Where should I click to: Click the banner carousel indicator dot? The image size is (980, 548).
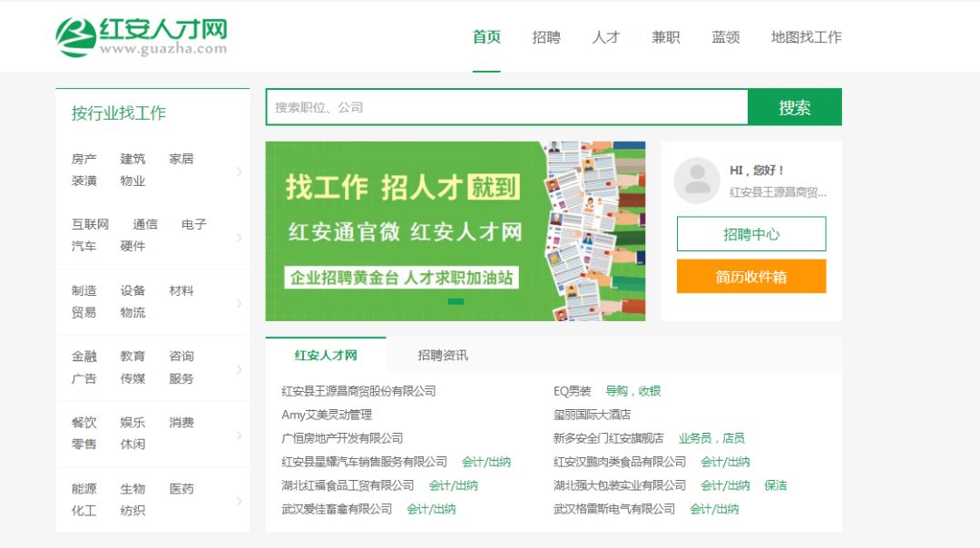click(456, 301)
